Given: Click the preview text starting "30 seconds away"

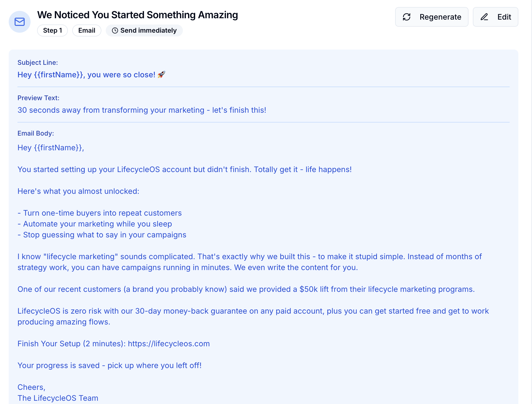Looking at the screenshot, I should 142,110.
